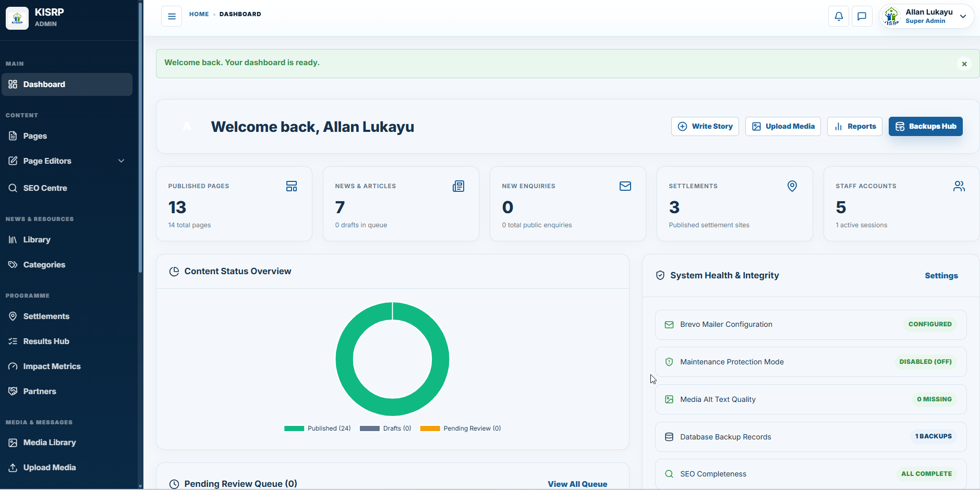Toggle Drafts legend gray swatch

370,428
